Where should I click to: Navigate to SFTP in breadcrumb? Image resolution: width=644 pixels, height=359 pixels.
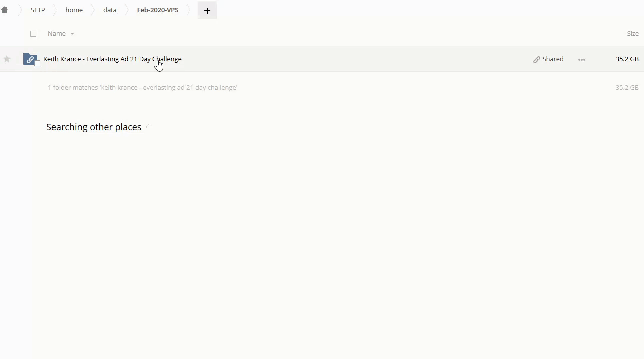point(38,10)
